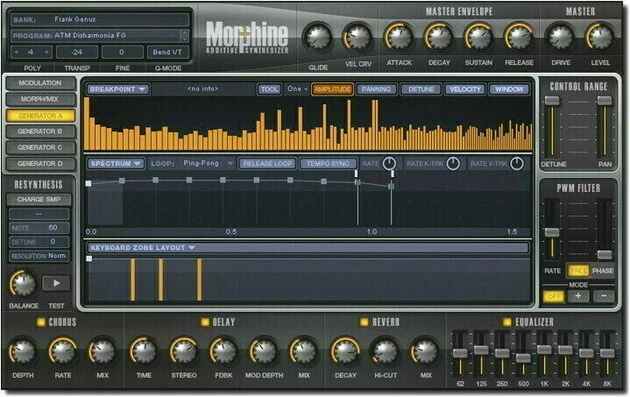630x397 pixels.
Task: Click the Reverb Hi-Cut knob
Action: pos(385,351)
